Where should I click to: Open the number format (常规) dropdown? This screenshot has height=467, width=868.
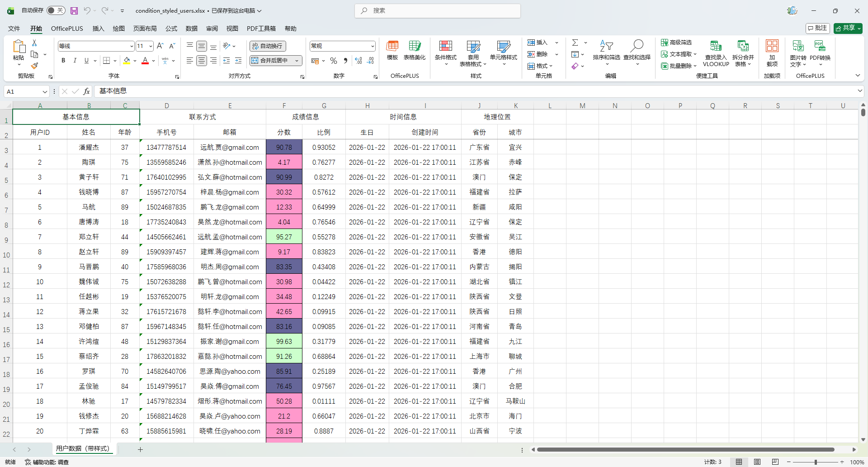(x=373, y=46)
